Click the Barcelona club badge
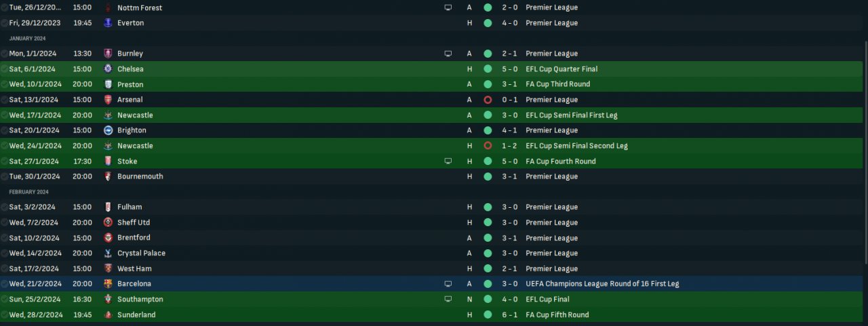The image size is (868, 326). [108, 284]
